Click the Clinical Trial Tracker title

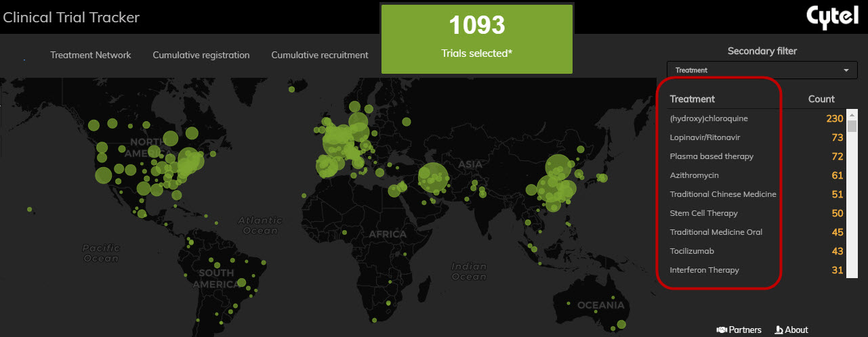pyautogui.click(x=71, y=18)
